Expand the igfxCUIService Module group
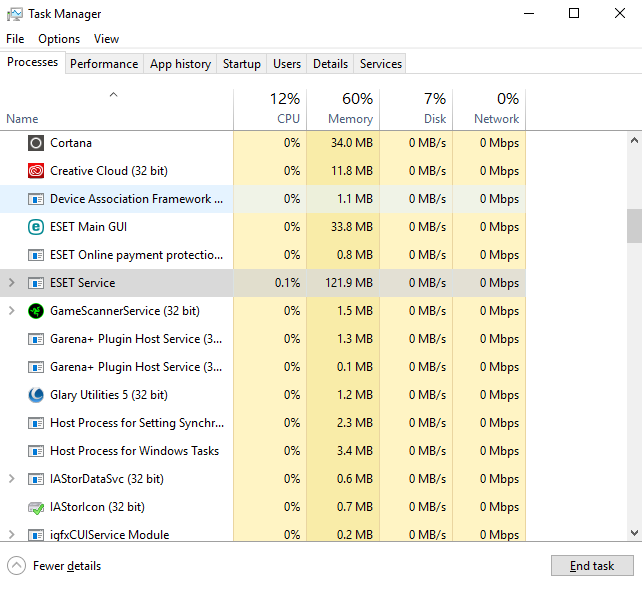Viewport: 642px width, 589px height. pyautogui.click(x=12, y=535)
